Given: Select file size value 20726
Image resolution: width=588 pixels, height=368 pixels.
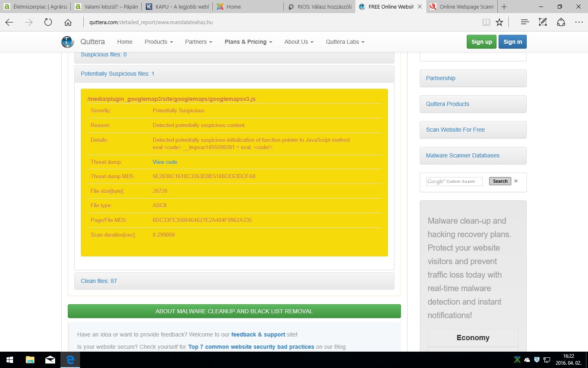Looking at the screenshot, I should [x=160, y=191].
